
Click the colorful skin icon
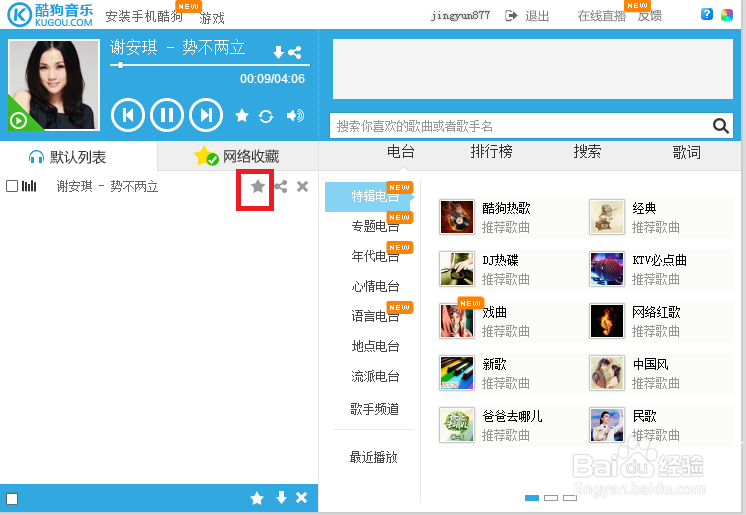tap(726, 15)
